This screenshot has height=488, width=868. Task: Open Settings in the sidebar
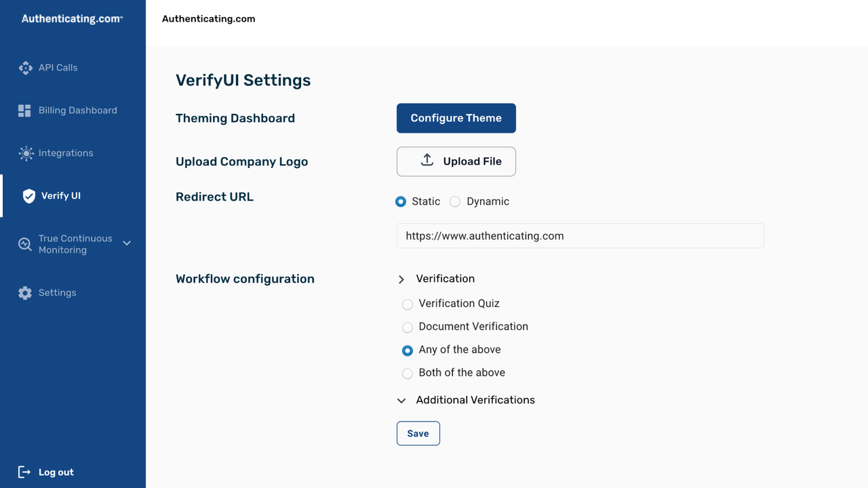click(73, 293)
